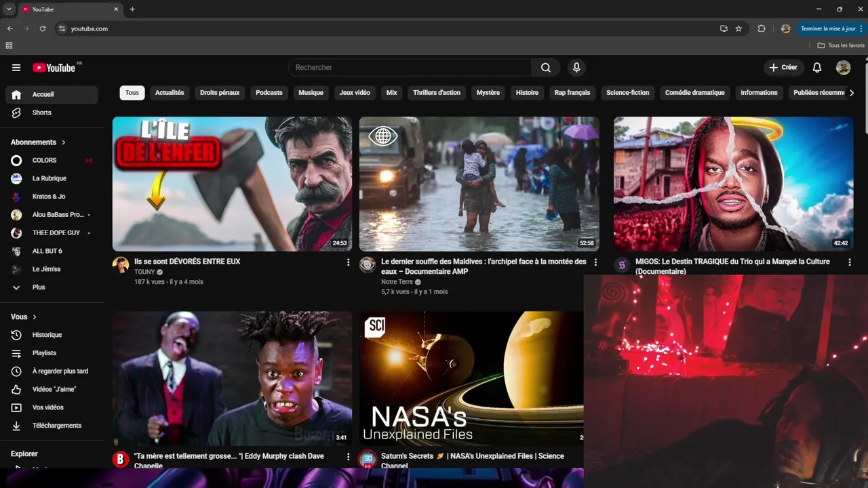Open TOUNY channel avatar
Viewport: 868px width, 488px height.
121,265
